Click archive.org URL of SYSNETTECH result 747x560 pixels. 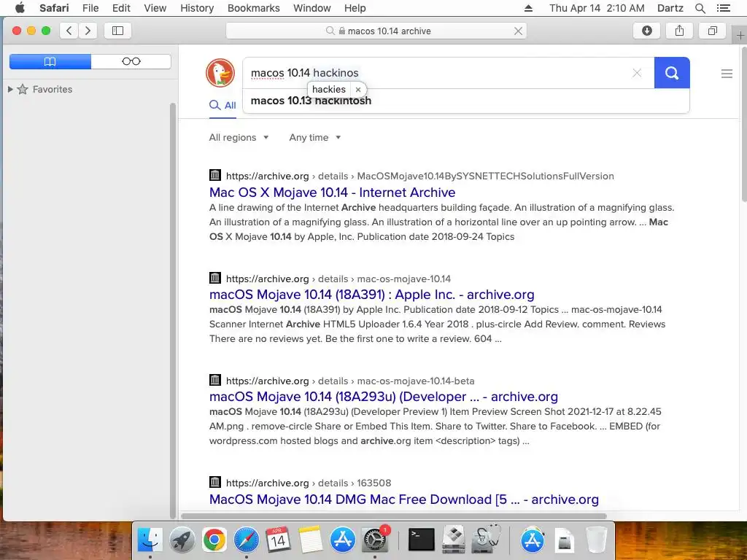click(419, 176)
